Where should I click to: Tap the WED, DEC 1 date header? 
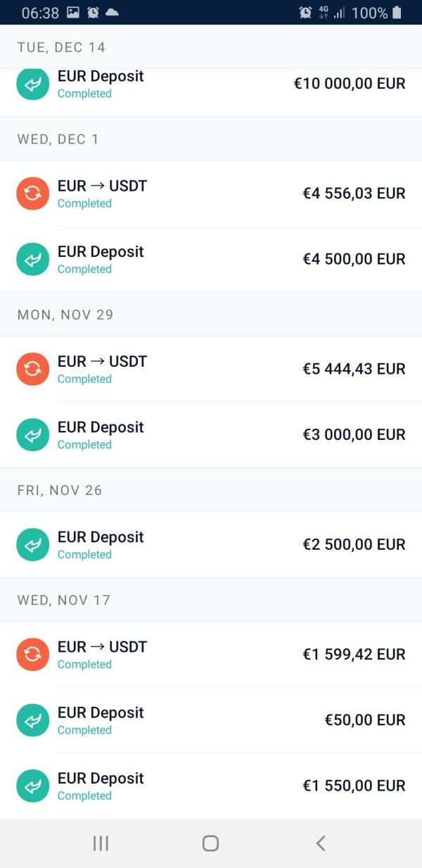pyautogui.click(x=58, y=139)
